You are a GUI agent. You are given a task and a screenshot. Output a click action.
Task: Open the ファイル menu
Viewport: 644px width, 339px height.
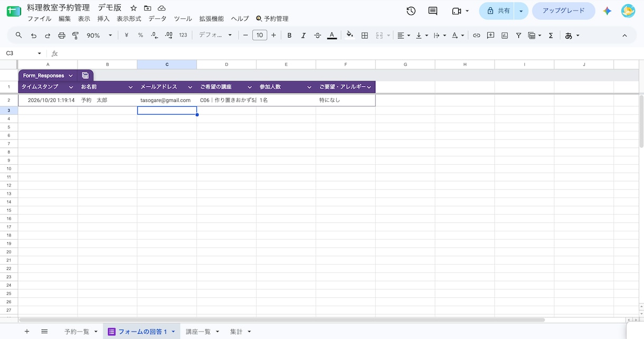[39, 18]
